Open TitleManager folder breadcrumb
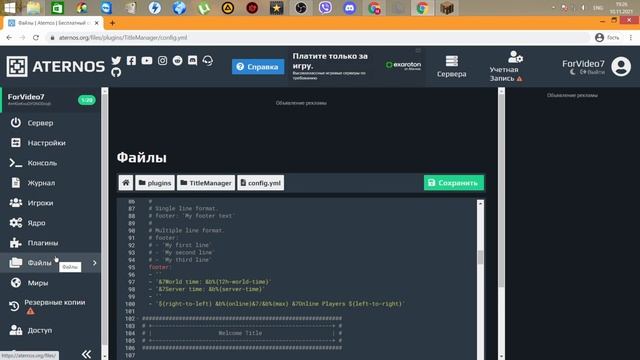 206,183
